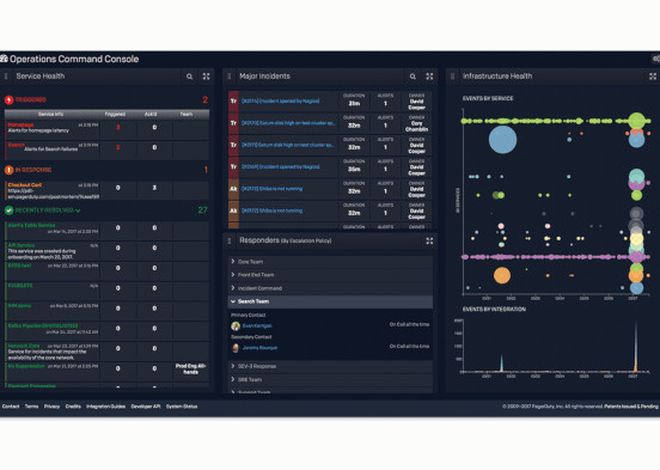
Task: Open the Credits footer link
Action: (73, 406)
